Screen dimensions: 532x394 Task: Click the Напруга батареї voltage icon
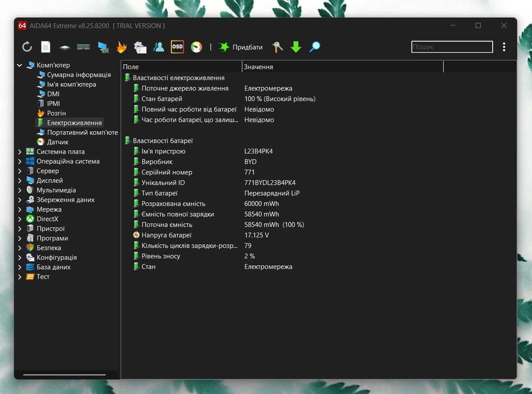[136, 235]
